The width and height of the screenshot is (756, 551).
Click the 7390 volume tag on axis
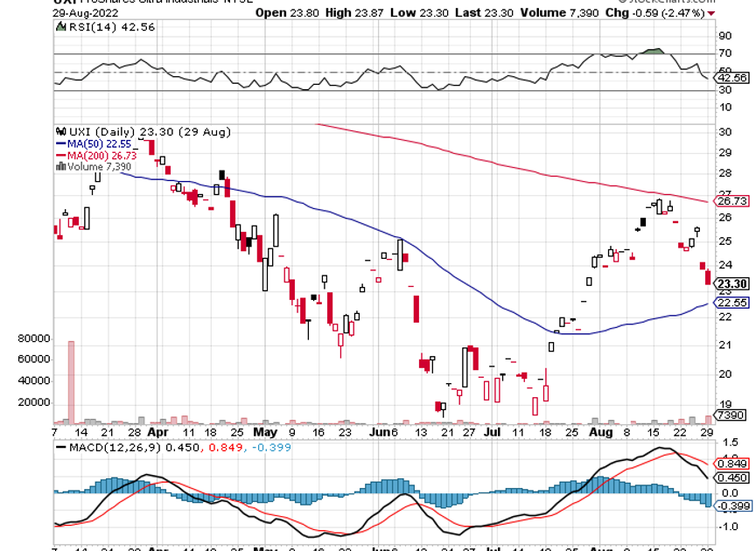(x=731, y=415)
